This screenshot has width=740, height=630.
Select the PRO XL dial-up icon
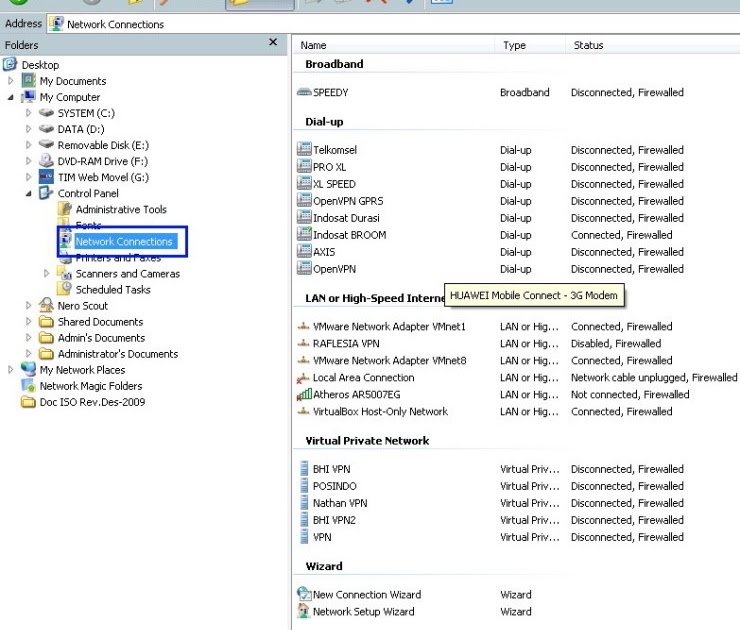tap(304, 166)
